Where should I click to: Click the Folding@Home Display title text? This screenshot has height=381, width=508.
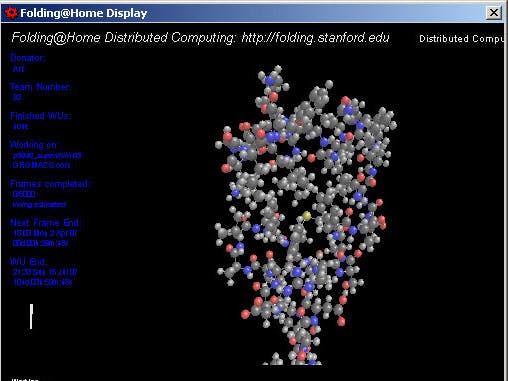click(x=84, y=13)
